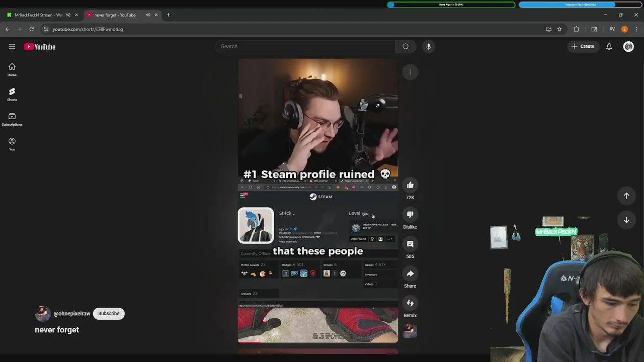
Task: Go to the previous Short arrow
Action: click(626, 196)
